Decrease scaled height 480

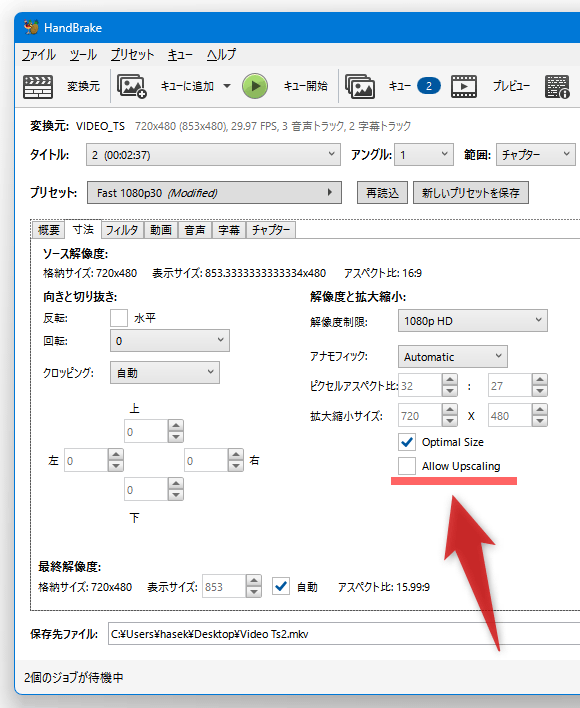pyautogui.click(x=540, y=421)
